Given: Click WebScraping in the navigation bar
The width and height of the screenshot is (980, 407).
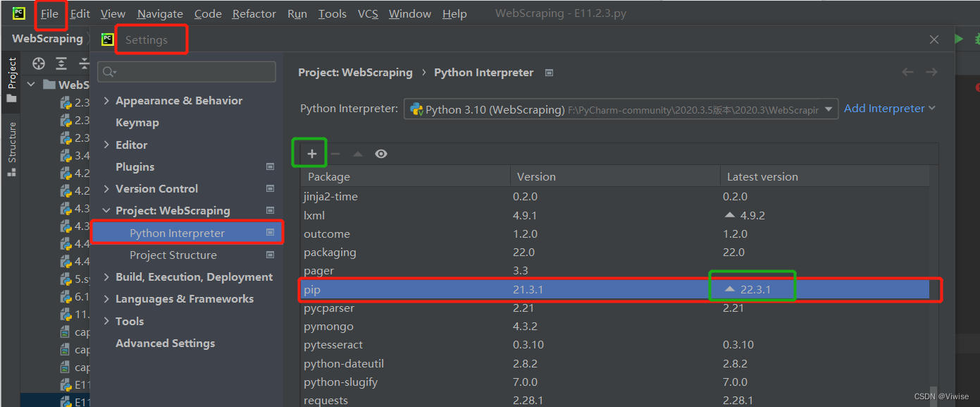Looking at the screenshot, I should [47, 39].
